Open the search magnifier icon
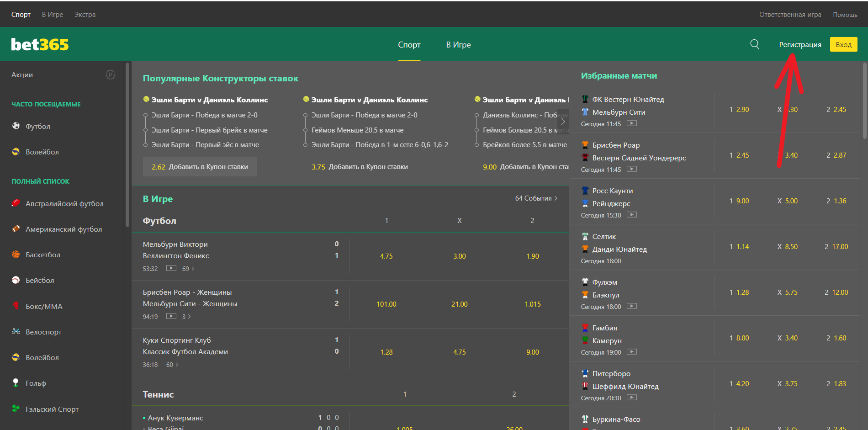 tap(755, 44)
